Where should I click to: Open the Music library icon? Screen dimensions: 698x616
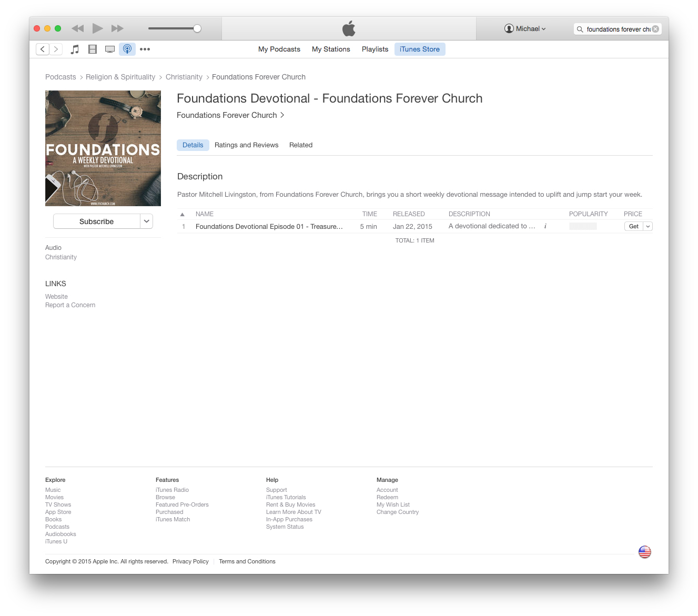pyautogui.click(x=75, y=49)
